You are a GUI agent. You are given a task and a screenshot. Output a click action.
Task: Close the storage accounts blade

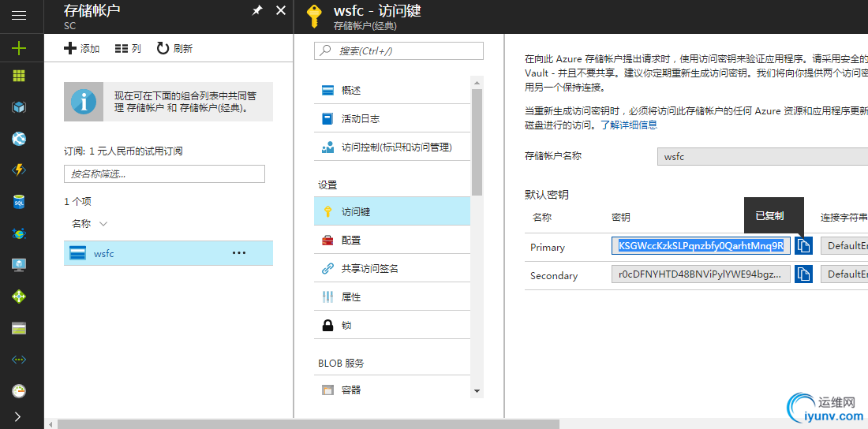(281, 10)
